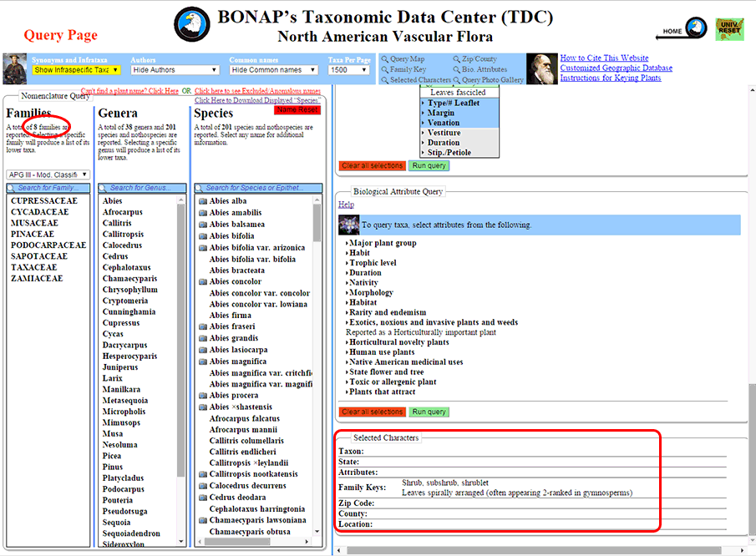Click camera icon beside Chamaecyparis lawsoniana
The width and height of the screenshot is (756, 556).
pos(203,520)
